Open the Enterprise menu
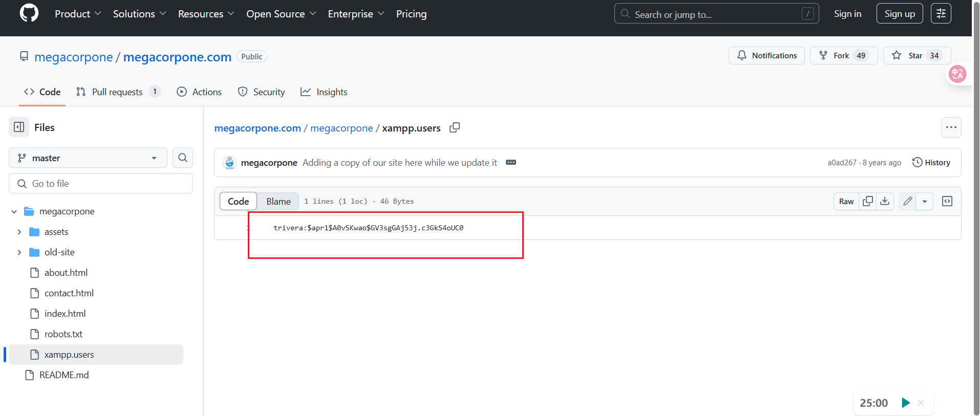Image resolution: width=980 pixels, height=416 pixels. tap(356, 14)
